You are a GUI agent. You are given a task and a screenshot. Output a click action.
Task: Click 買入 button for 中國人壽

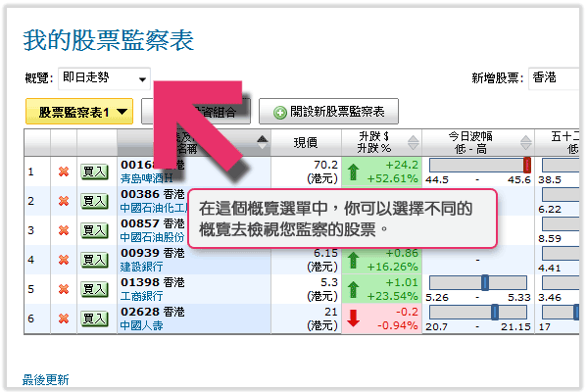click(x=94, y=318)
